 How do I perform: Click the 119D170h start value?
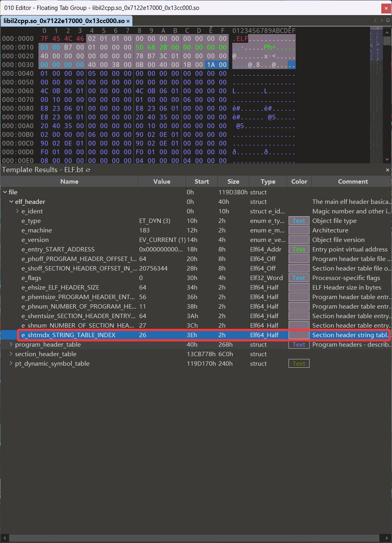click(x=201, y=363)
